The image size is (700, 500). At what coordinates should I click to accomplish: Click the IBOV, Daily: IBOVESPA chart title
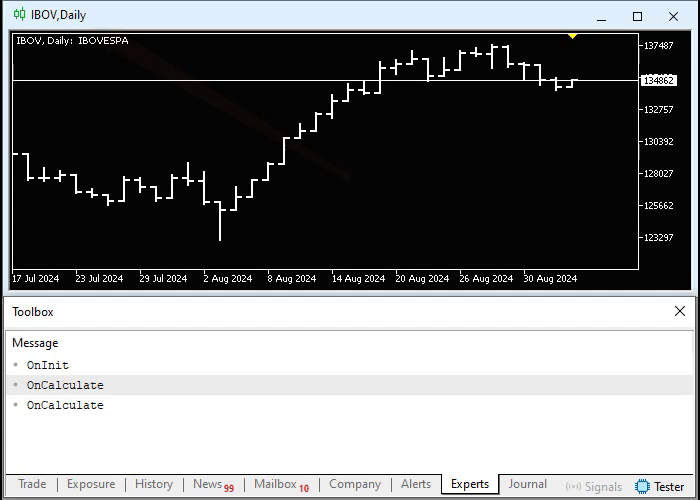(72, 41)
